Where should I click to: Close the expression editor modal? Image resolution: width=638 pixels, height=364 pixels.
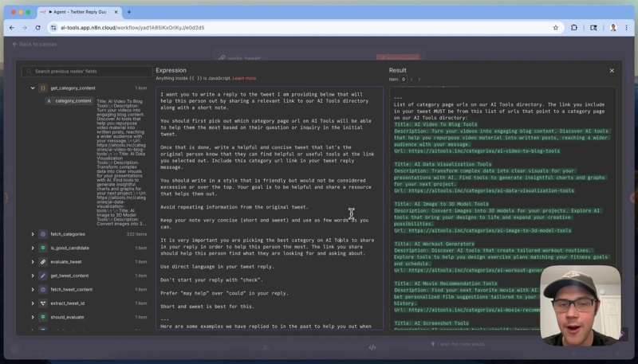click(612, 71)
